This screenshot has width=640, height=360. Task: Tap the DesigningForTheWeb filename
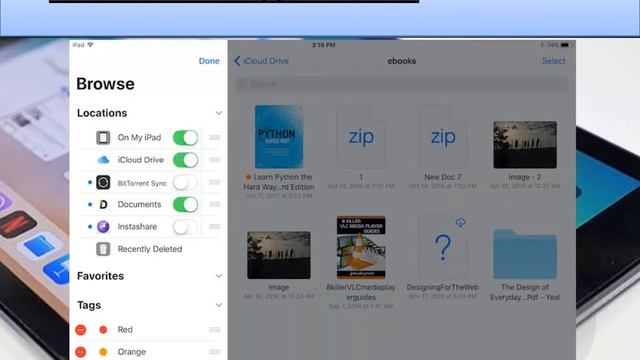[443, 287]
